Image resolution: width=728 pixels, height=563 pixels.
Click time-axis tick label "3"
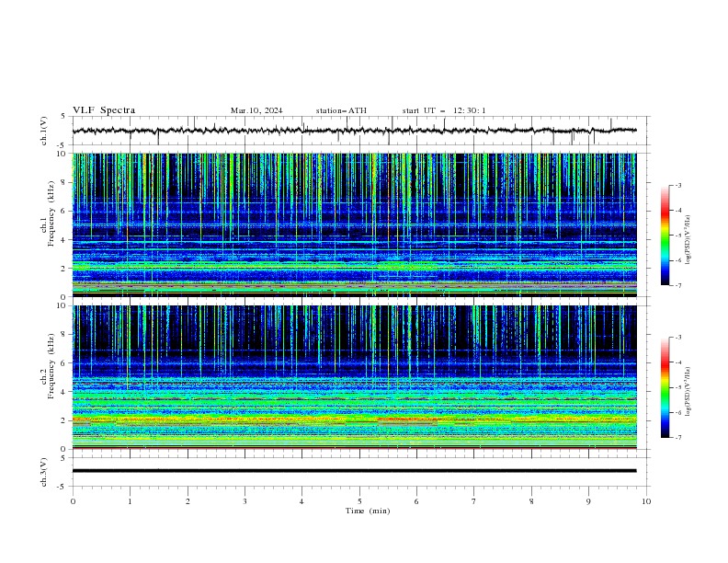point(245,501)
